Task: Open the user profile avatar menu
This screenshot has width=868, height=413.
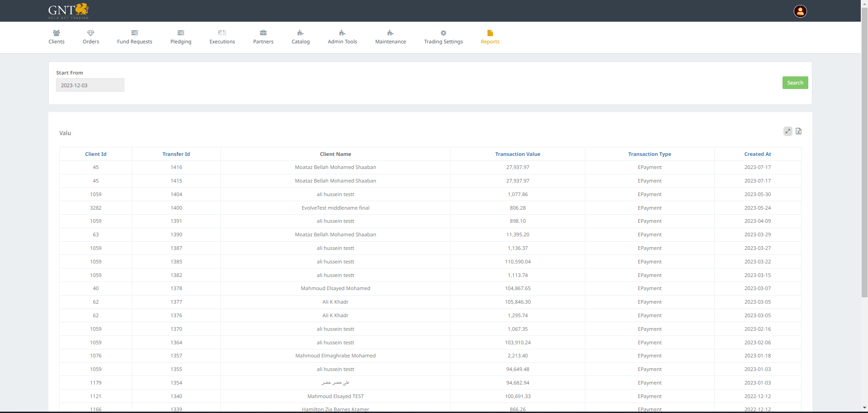Action: coord(800,11)
